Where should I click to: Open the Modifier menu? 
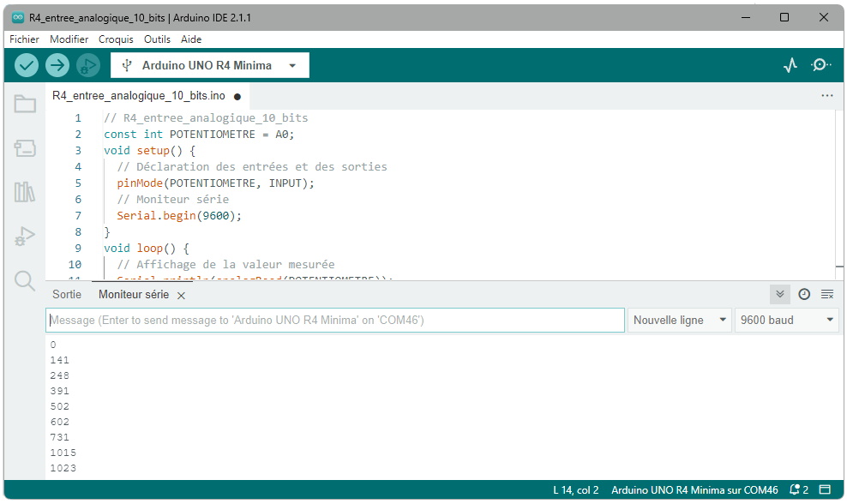click(x=69, y=39)
